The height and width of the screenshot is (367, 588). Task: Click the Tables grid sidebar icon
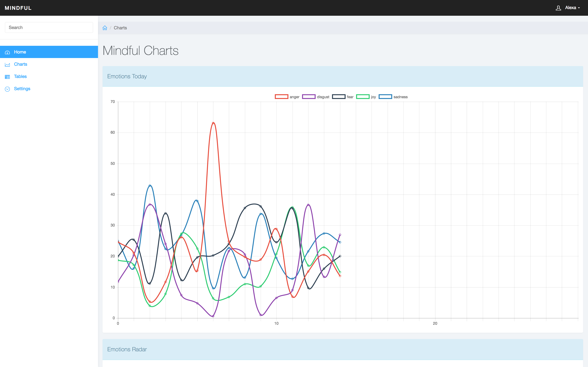click(7, 77)
